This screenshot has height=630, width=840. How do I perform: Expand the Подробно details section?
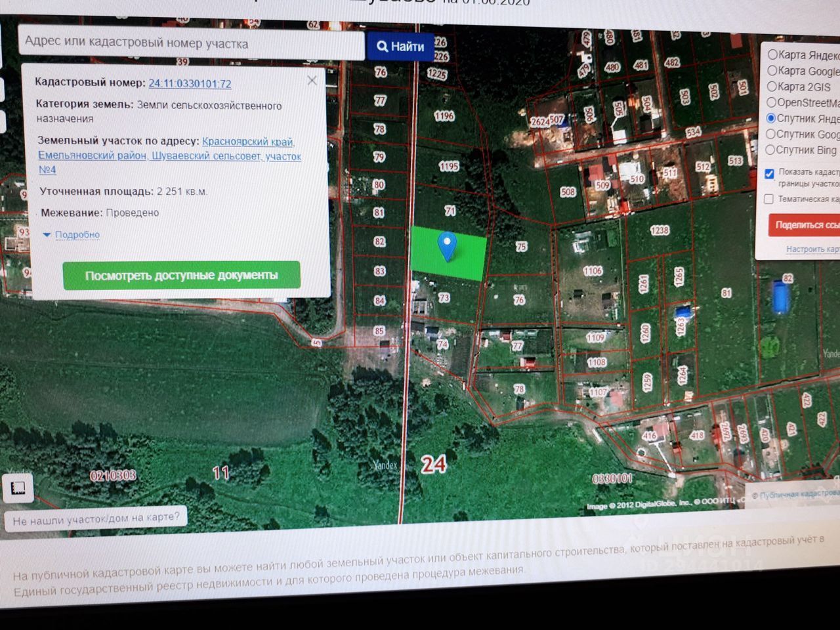pyautogui.click(x=77, y=234)
